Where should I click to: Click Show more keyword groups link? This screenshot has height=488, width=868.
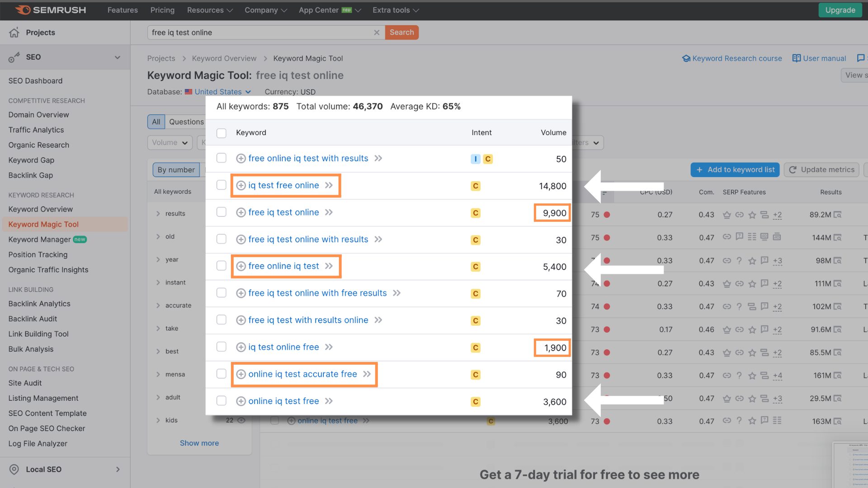(199, 443)
